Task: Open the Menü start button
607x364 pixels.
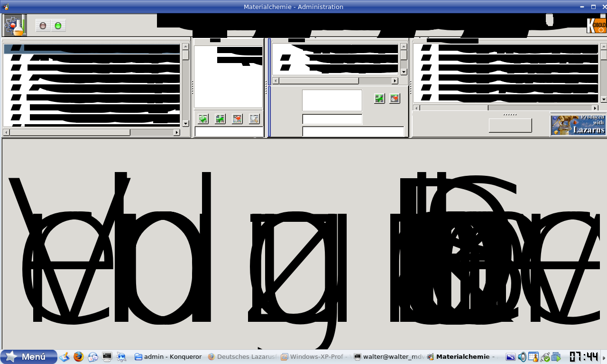Action: click(x=28, y=357)
